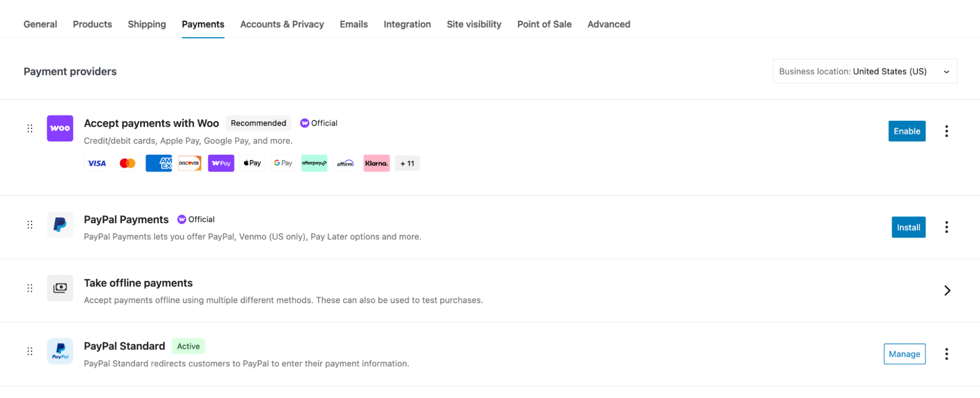Click the Google Pay icon
This screenshot has width=980, height=398.
(283, 163)
